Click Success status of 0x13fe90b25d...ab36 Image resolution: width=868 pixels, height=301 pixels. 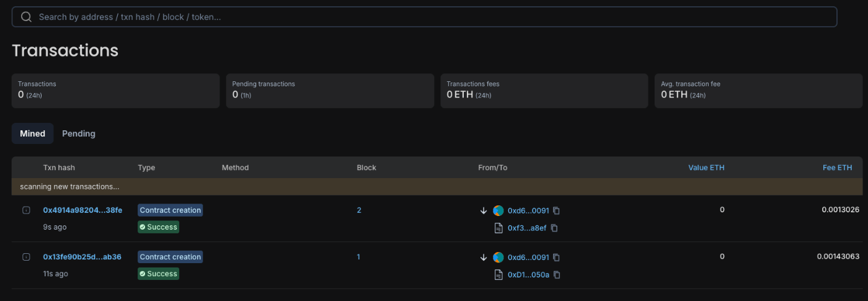coord(158,274)
